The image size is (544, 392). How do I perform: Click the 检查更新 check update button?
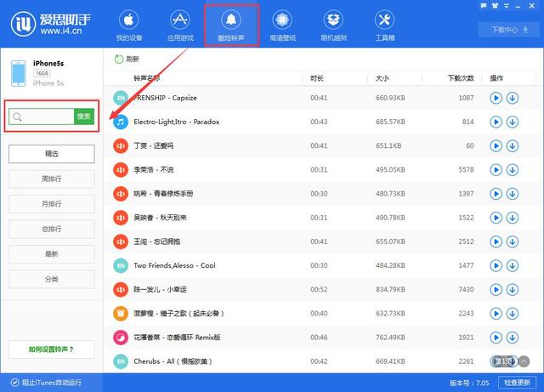click(x=518, y=383)
